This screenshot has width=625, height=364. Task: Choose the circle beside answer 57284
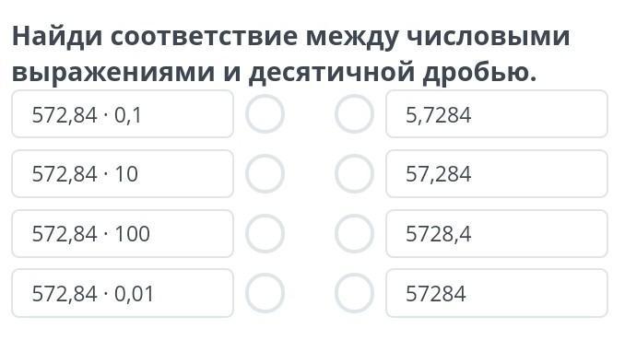pos(354,293)
